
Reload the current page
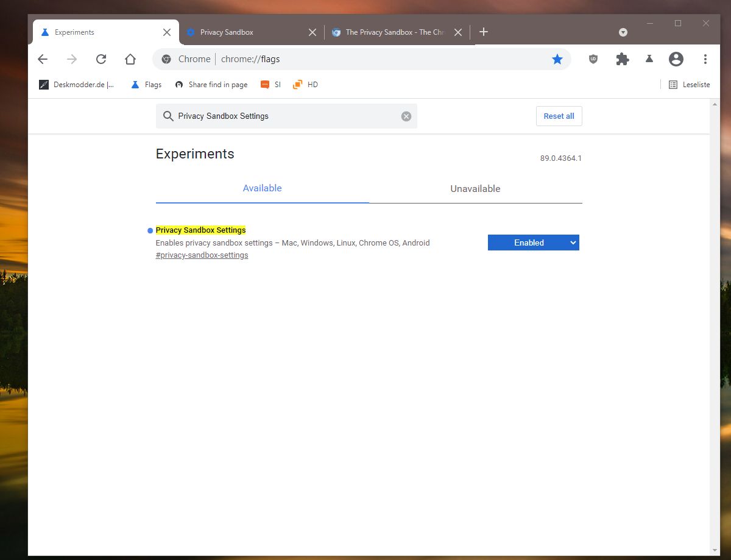101,59
